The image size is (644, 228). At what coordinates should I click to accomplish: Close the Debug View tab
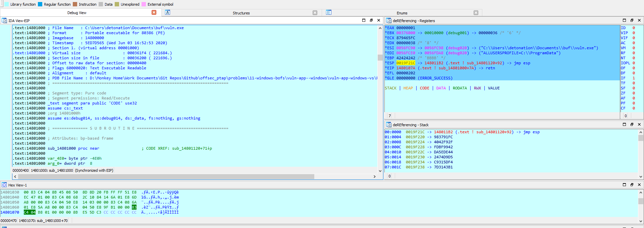point(154,12)
